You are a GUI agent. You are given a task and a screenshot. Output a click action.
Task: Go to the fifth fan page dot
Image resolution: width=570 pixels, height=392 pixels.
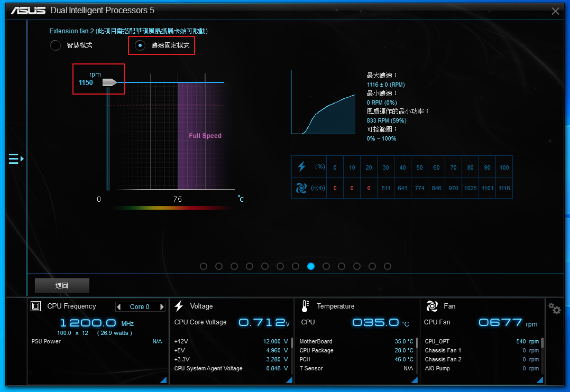(x=264, y=266)
